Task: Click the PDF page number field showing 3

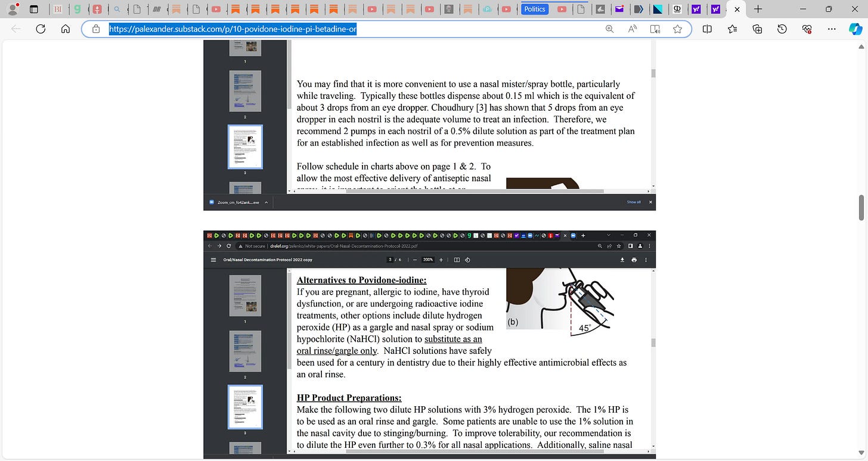Action: (390, 260)
